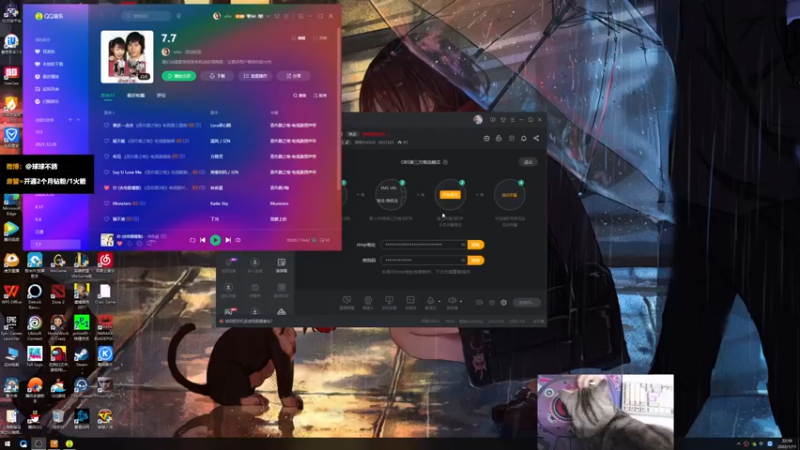The image size is (800, 450).
Task: Click the lyrics icon beside the time display
Action: (314, 240)
